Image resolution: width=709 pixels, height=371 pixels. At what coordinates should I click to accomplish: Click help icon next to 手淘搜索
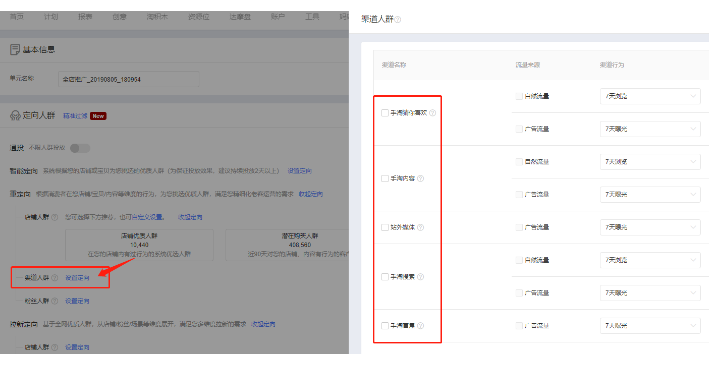pos(420,276)
